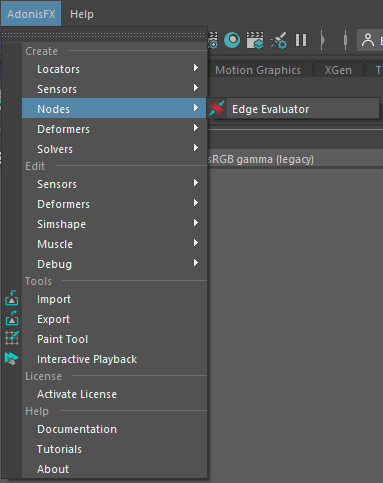The width and height of the screenshot is (383, 483).
Task: Click the user account icon
Action: 368,40
